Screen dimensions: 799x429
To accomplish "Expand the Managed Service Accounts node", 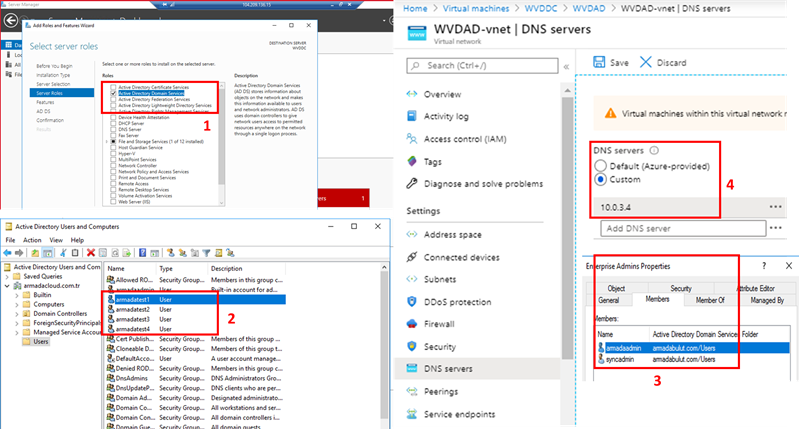I will point(17,332).
